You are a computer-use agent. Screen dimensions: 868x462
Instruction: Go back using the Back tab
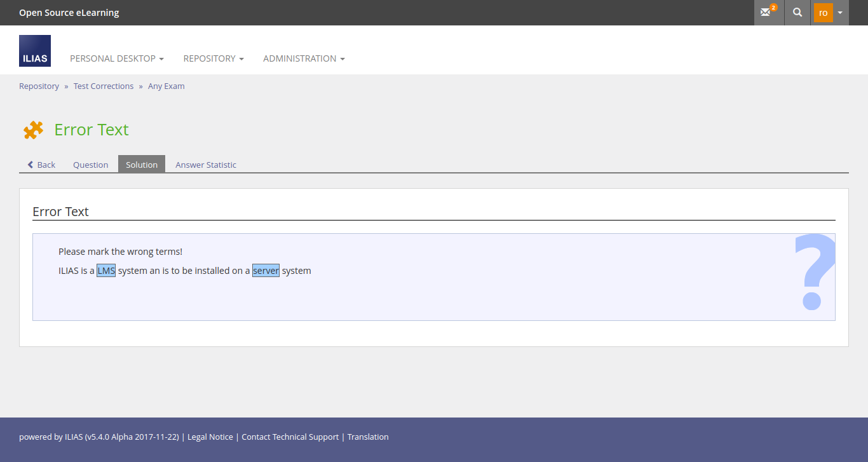41,165
